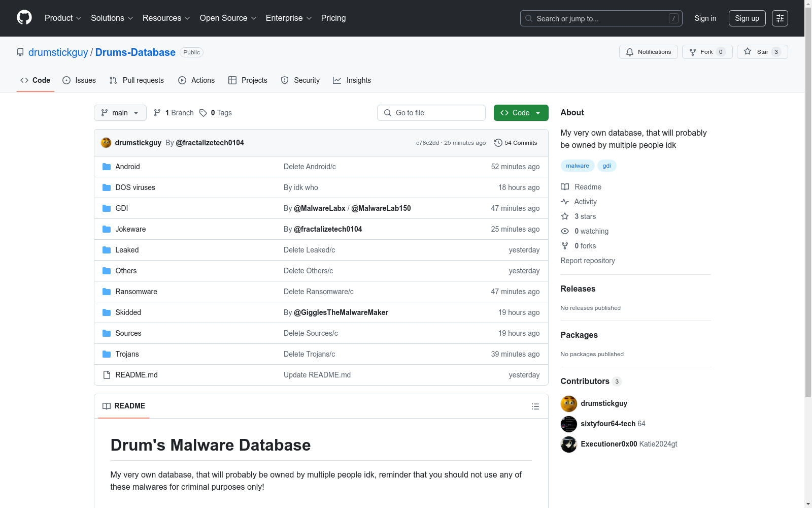Open contributor sixtyfour64-tech avatar
The image size is (812, 508).
[569, 424]
